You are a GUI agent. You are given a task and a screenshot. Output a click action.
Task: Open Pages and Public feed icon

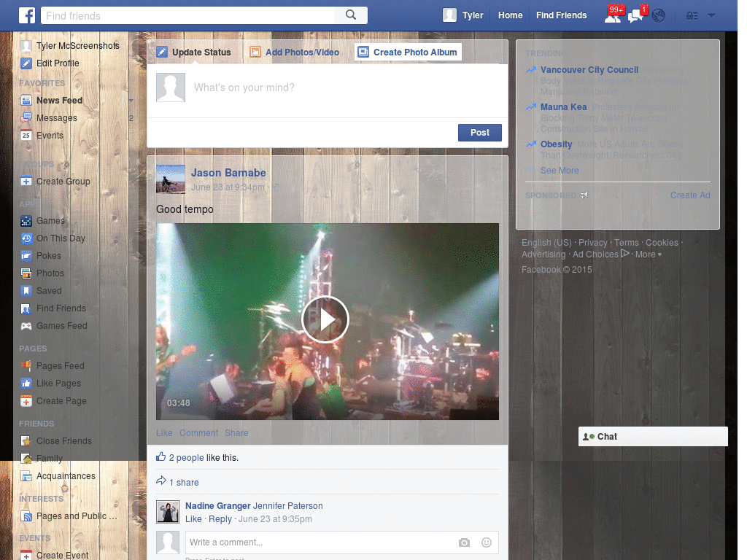coord(26,516)
